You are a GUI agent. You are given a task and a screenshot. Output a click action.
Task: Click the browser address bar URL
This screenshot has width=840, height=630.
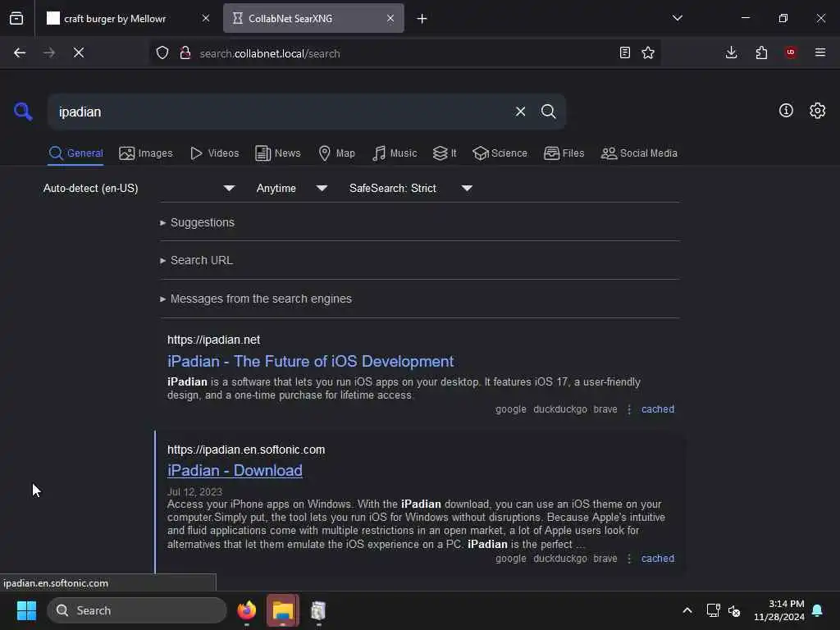click(269, 53)
